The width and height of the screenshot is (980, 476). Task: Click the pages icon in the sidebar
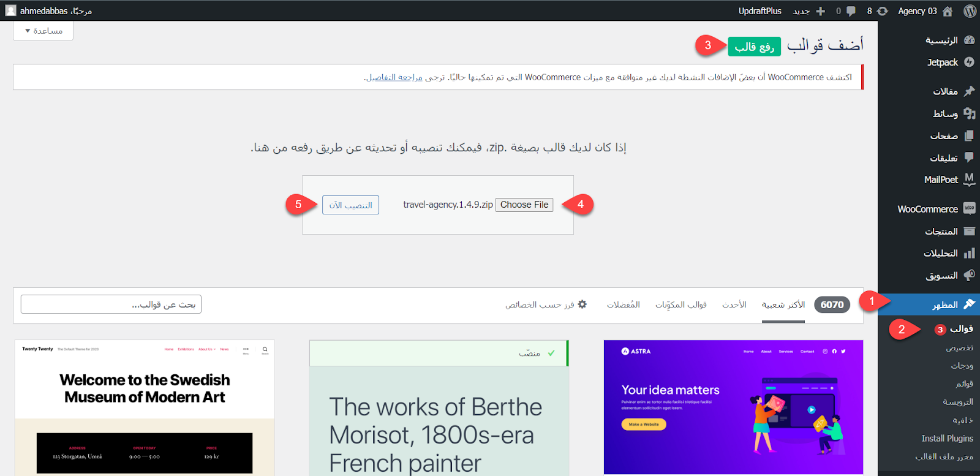[969, 135]
